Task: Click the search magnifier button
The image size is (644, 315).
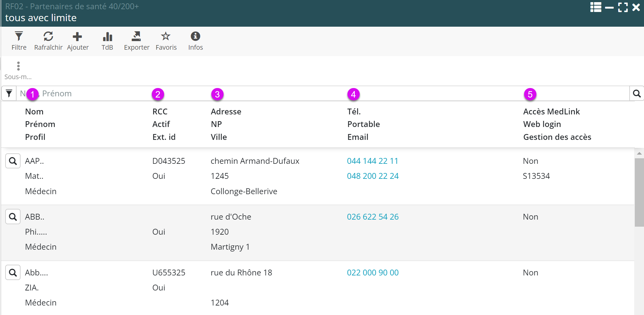Action: pyautogui.click(x=637, y=94)
